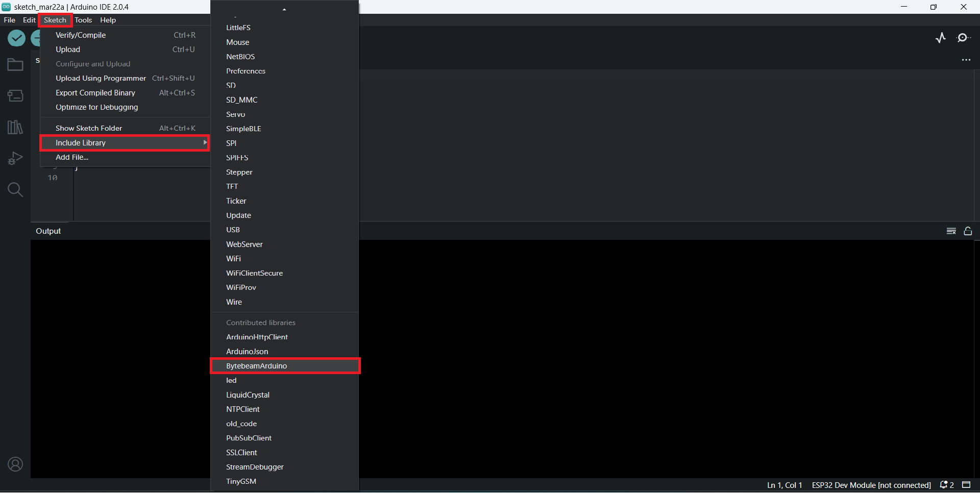Open the Debug sidebar icon
The image size is (980, 493).
pyautogui.click(x=15, y=158)
